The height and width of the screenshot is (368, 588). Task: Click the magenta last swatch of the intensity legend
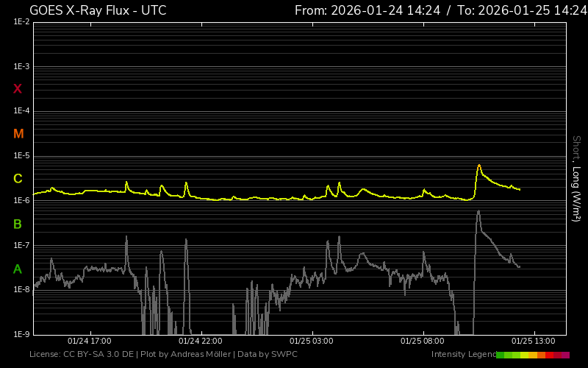[x=565, y=355]
